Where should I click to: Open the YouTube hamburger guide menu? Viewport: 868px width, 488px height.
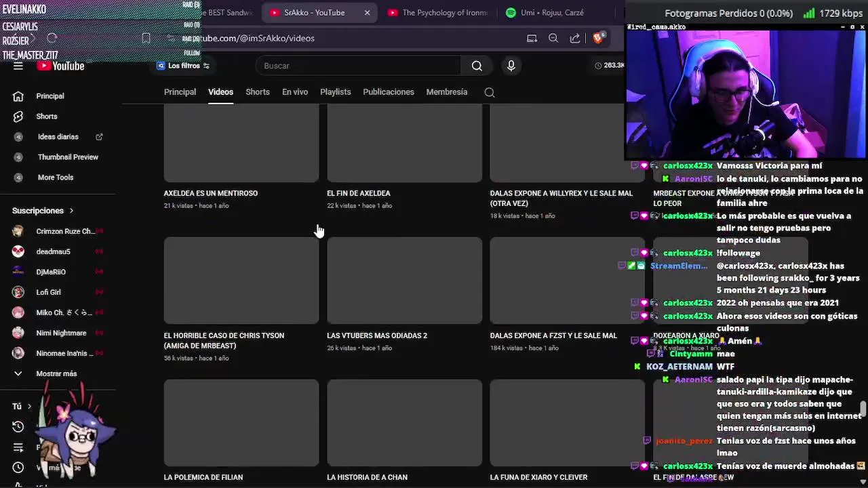click(18, 66)
